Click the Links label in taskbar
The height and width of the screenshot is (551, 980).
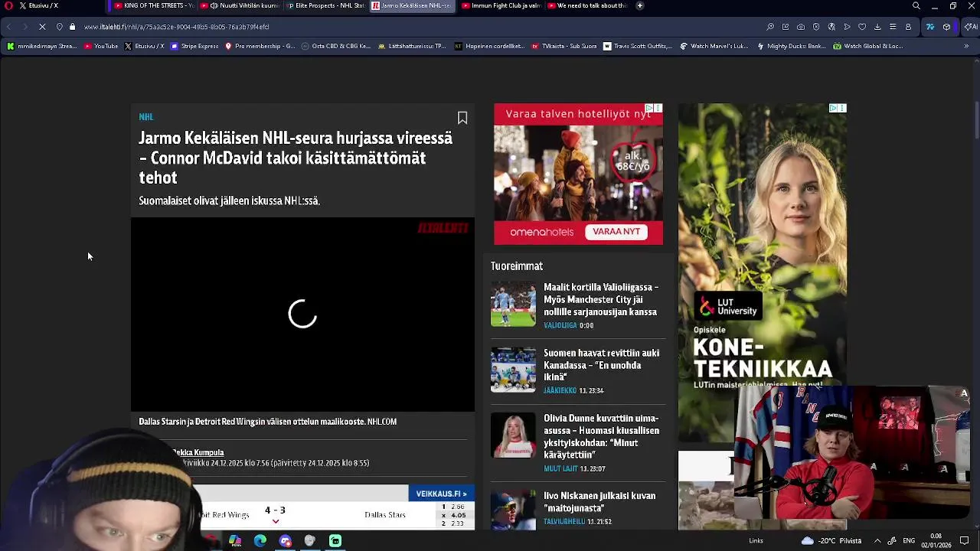(x=756, y=541)
